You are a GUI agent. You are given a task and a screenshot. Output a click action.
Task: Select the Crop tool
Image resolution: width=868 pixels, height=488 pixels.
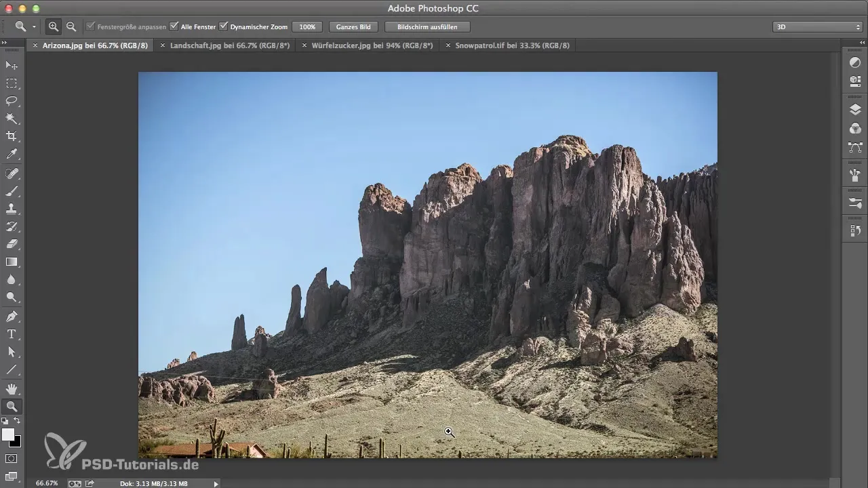click(x=12, y=136)
